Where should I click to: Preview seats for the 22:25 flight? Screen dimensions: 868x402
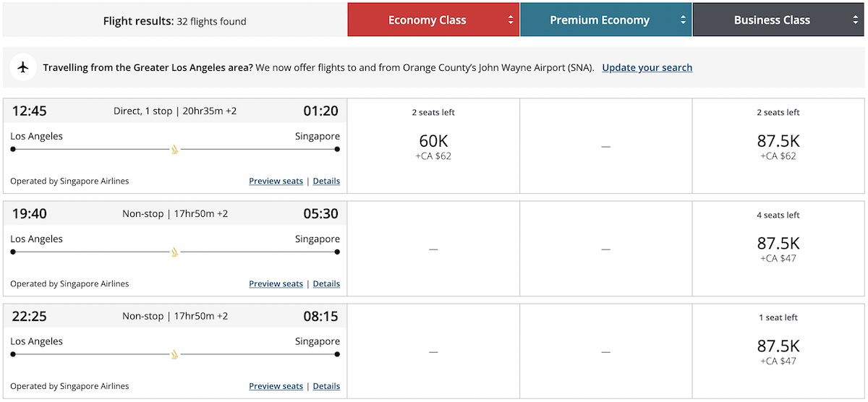pos(276,386)
